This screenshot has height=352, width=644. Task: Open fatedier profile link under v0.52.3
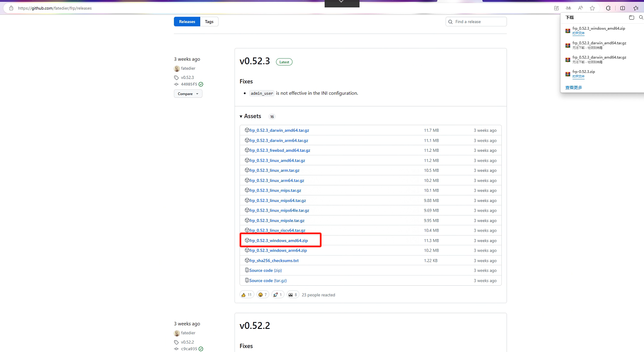[x=188, y=68]
